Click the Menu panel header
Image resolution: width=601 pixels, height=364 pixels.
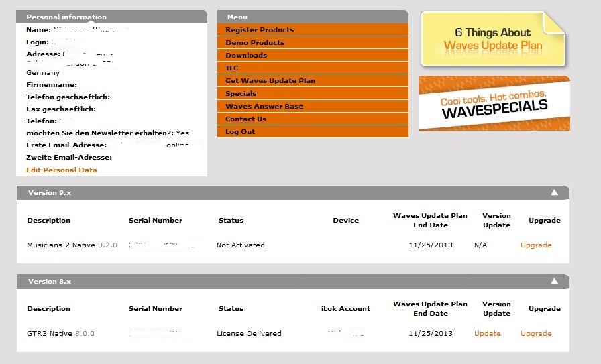click(x=313, y=17)
